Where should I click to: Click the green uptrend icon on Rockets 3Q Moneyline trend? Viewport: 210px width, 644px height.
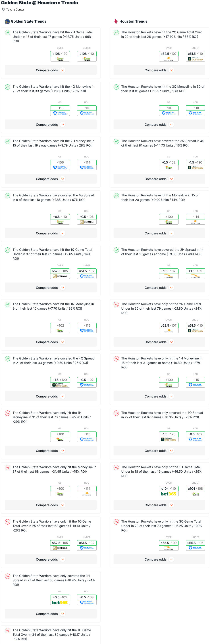[x=116, y=87]
